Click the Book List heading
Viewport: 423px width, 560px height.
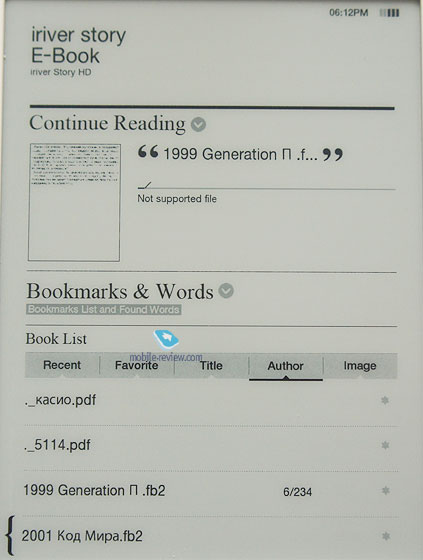click(x=56, y=339)
